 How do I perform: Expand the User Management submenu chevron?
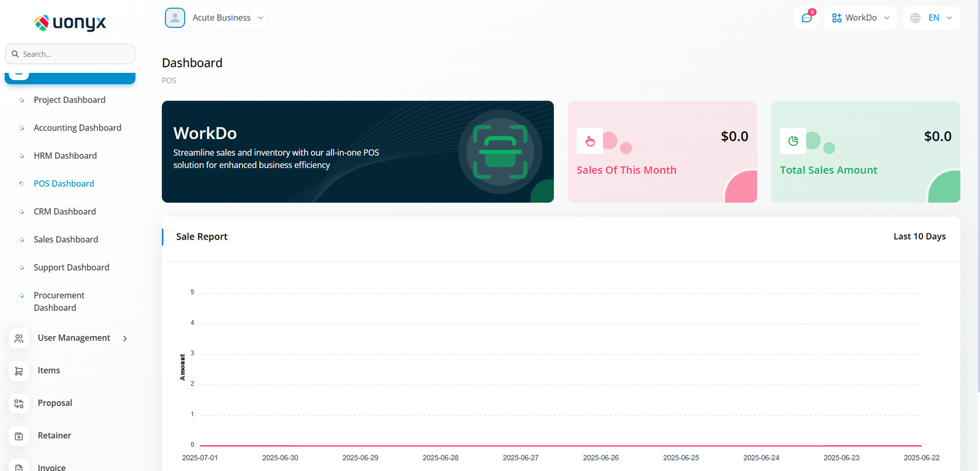125,339
